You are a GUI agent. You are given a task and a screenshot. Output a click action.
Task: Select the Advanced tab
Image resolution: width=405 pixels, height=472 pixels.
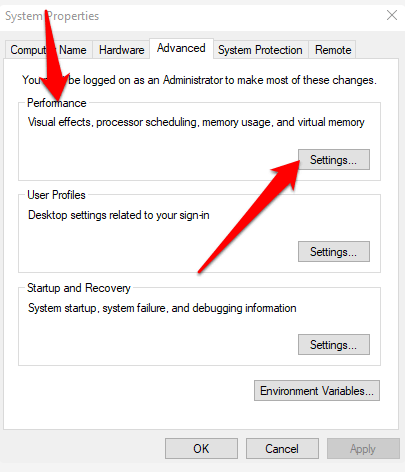pyautogui.click(x=181, y=48)
